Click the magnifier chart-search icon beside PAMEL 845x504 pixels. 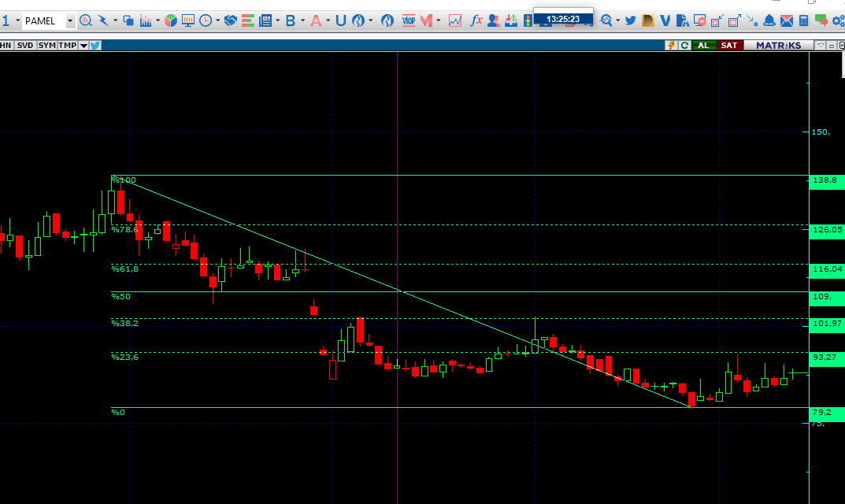[85, 20]
